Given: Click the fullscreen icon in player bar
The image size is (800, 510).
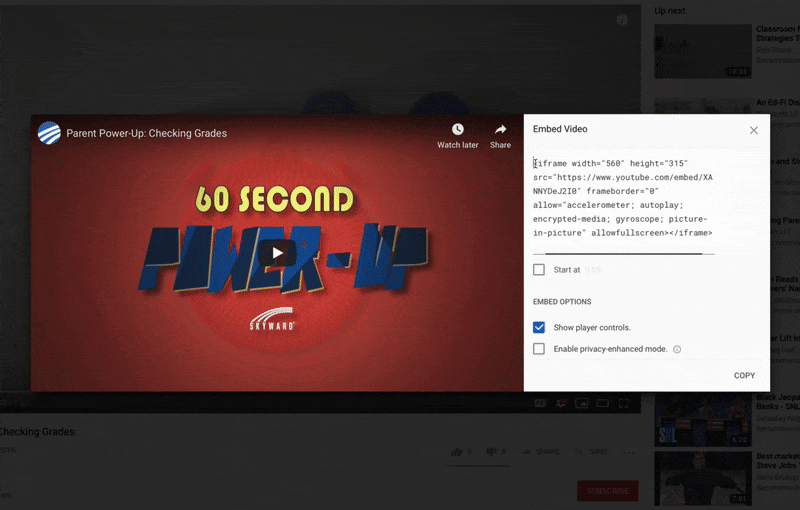Looking at the screenshot, I should point(624,404).
